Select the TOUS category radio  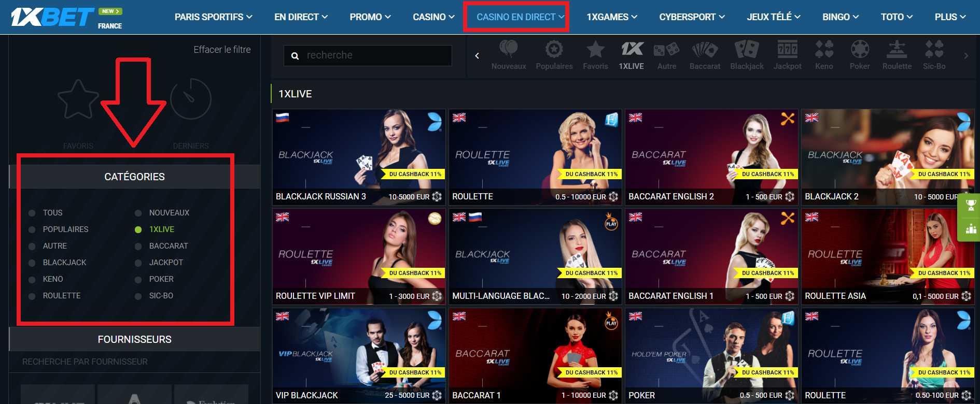(x=32, y=213)
